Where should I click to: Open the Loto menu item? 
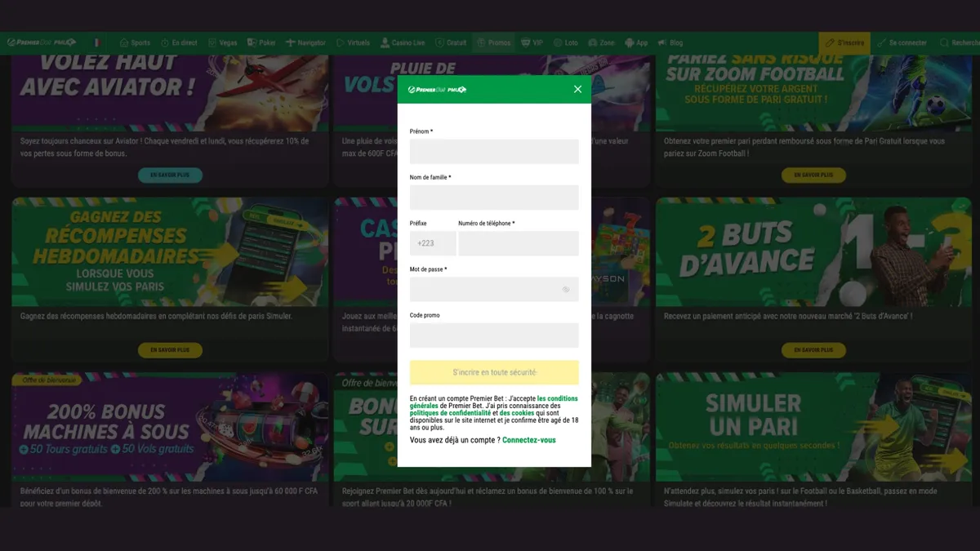tap(565, 42)
